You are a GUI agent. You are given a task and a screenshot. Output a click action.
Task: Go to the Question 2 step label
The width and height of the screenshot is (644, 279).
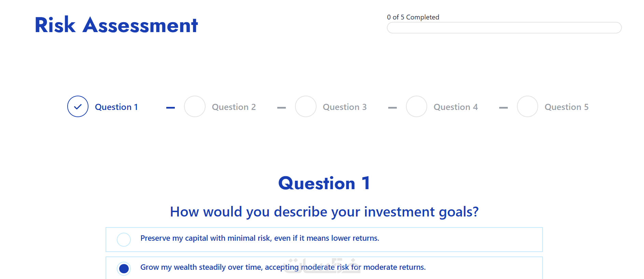click(234, 107)
